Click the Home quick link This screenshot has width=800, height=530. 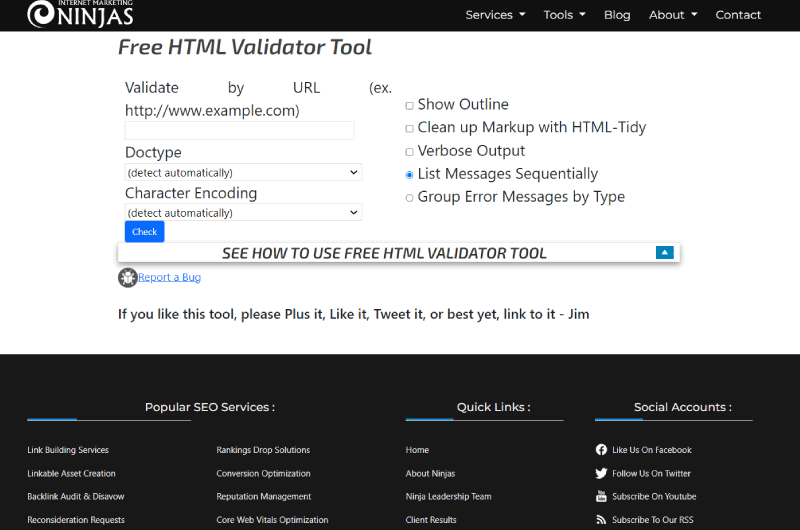point(417,450)
